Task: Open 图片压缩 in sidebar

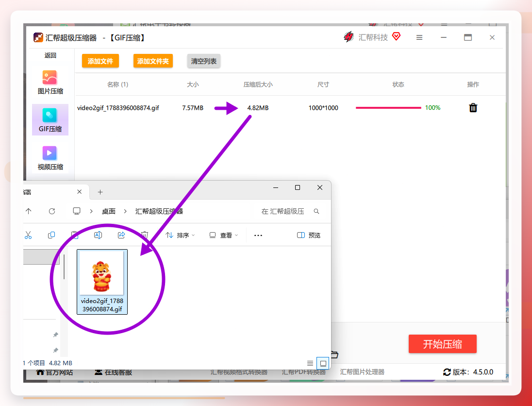Action: 50,82
